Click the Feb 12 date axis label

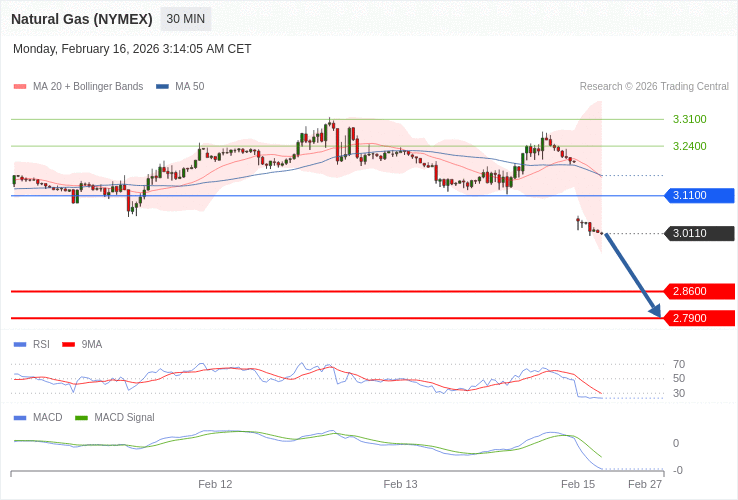(x=215, y=484)
